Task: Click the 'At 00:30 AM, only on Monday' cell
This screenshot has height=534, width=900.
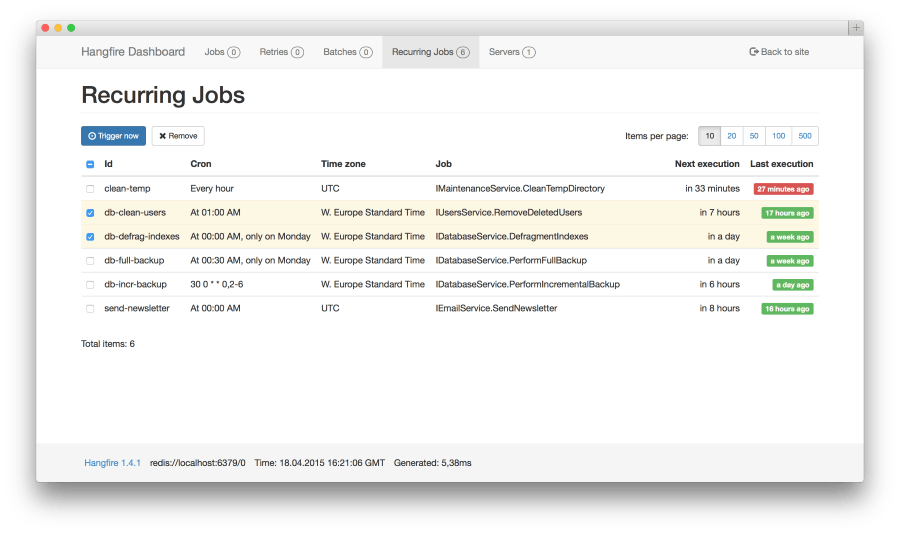Action: [250, 261]
